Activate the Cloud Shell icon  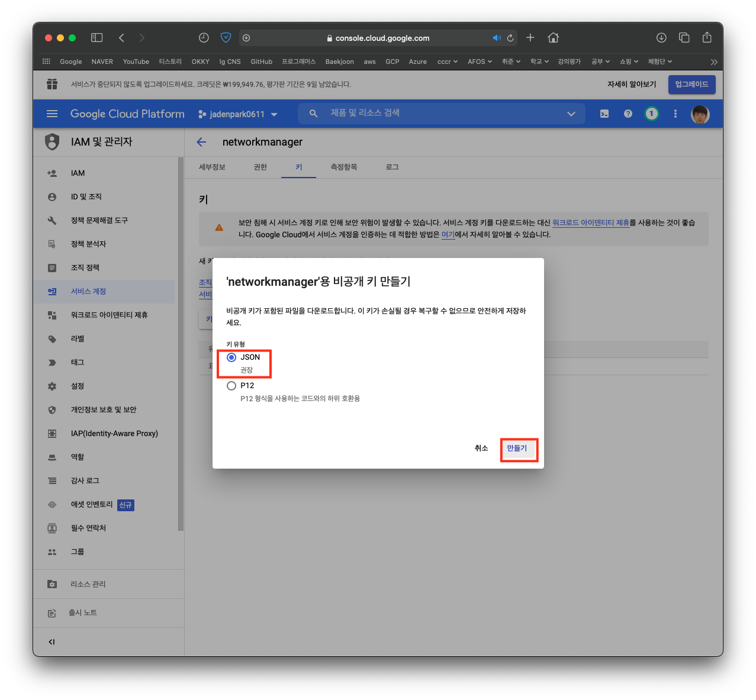pos(604,114)
